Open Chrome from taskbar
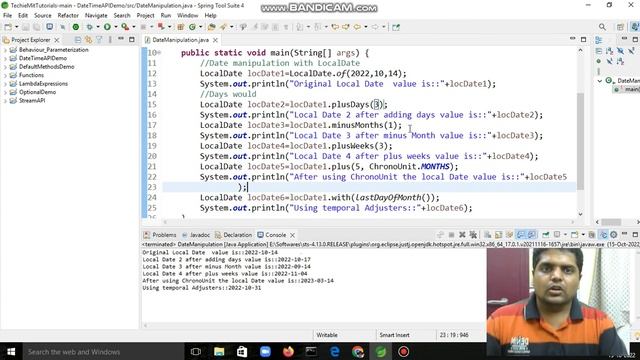Image resolution: width=640 pixels, height=360 pixels. 358,351
